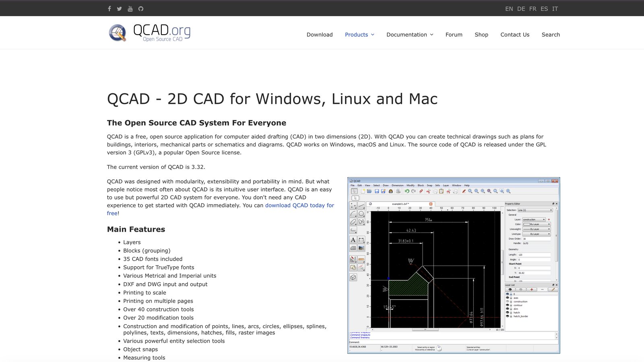Click 'Support for TrueType fonts' list item
Image resolution: width=644 pixels, height=362 pixels.
click(x=159, y=267)
